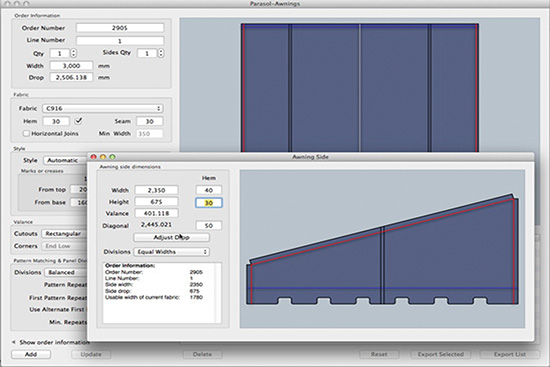Viewport: 550px width, 367px height.
Task: Click the Qty stepper arrows
Action: click(73, 53)
